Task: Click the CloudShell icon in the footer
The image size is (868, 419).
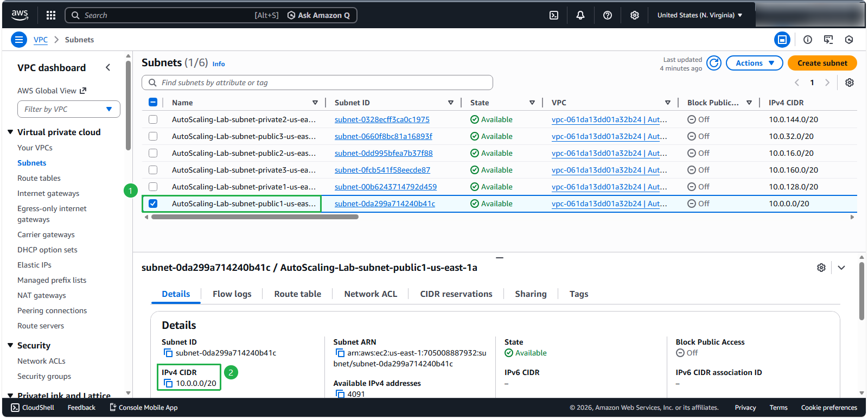Action: click(x=15, y=408)
